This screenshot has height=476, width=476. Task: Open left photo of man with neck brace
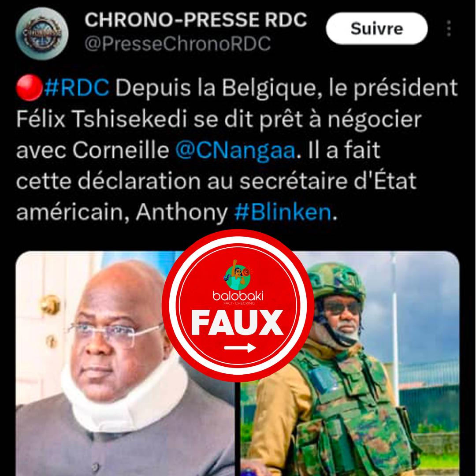click(125, 363)
